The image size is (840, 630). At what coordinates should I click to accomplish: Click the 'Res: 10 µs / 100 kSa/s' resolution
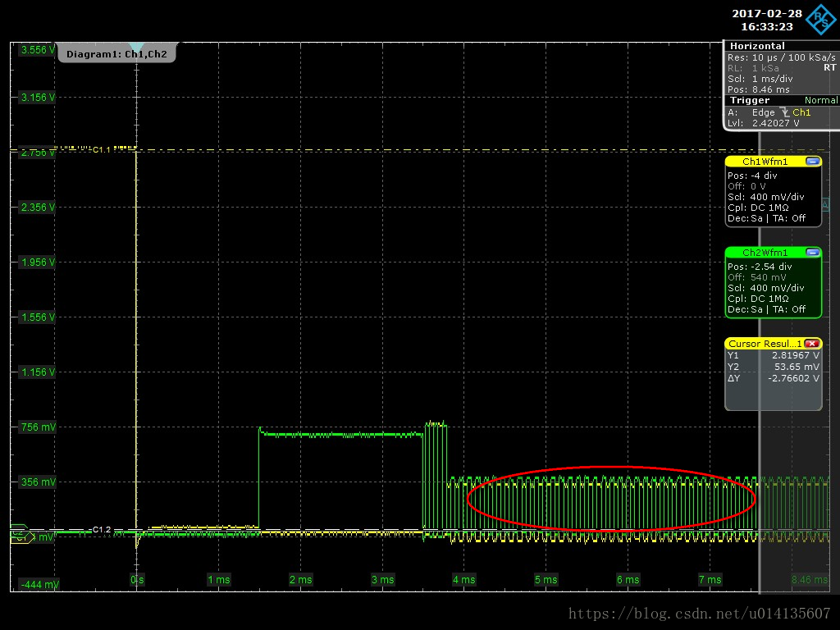[x=781, y=57]
